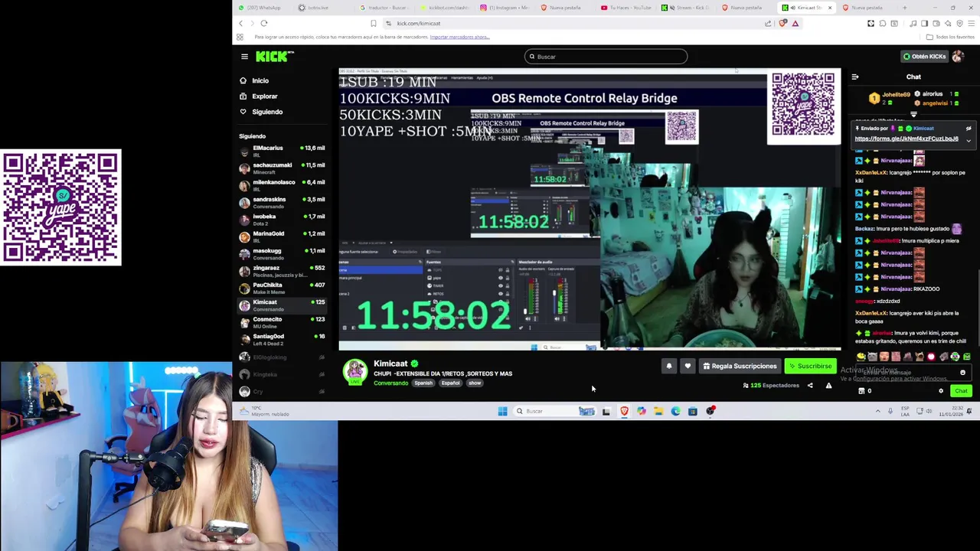Open offline ElGlogloking channel
Screen dimensions: 980x551
[x=282, y=357]
